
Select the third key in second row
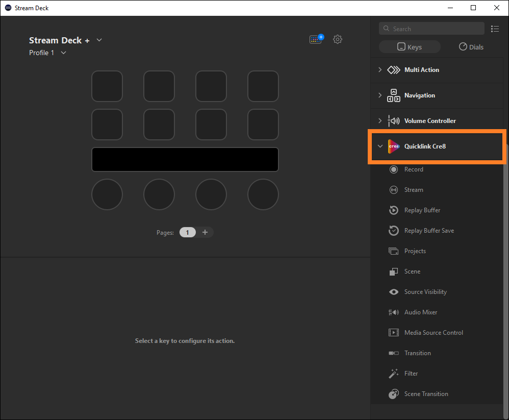click(211, 125)
